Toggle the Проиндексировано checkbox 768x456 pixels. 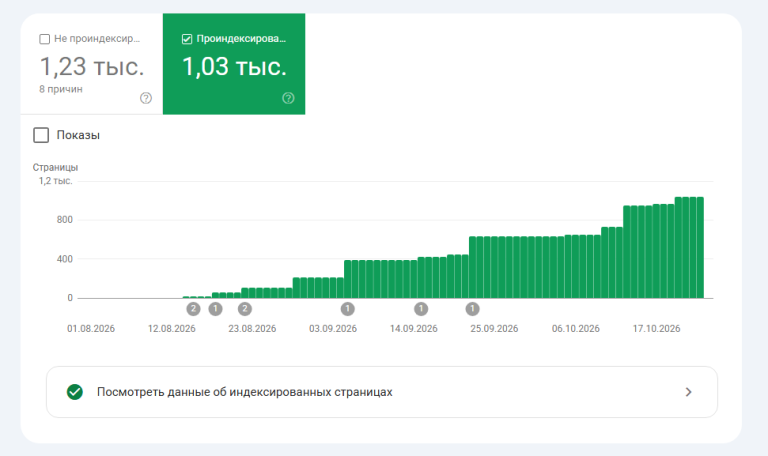(x=187, y=39)
